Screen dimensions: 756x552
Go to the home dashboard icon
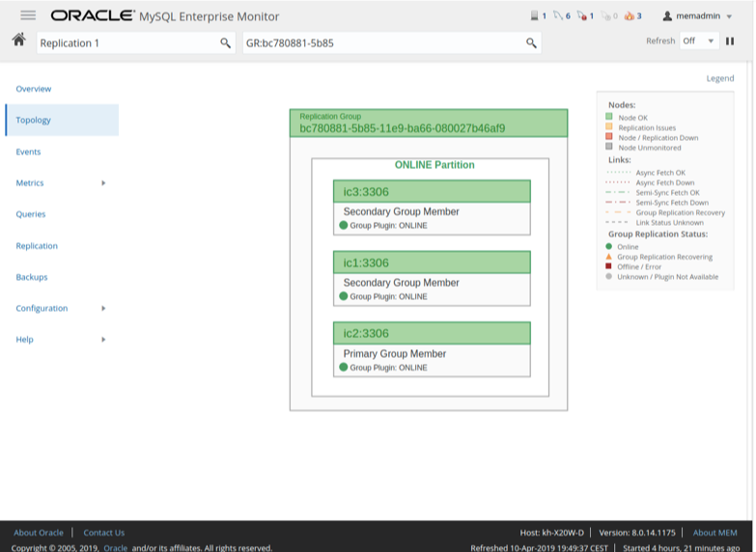tap(18, 40)
